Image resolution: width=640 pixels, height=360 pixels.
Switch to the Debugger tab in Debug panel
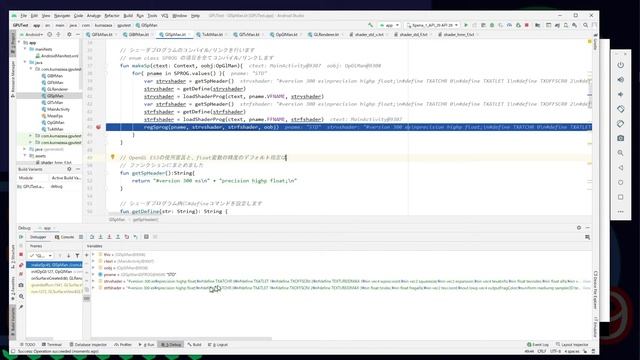pos(38,237)
